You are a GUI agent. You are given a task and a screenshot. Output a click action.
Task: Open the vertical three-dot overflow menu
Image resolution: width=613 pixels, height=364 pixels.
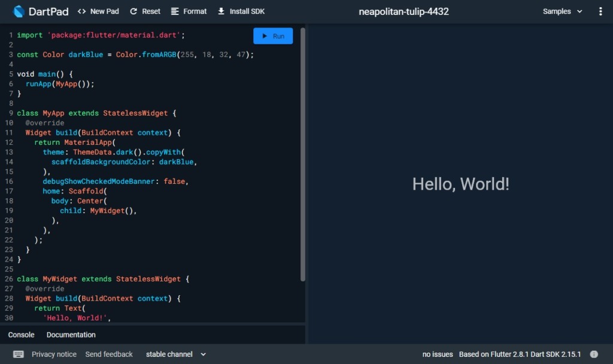(x=600, y=11)
